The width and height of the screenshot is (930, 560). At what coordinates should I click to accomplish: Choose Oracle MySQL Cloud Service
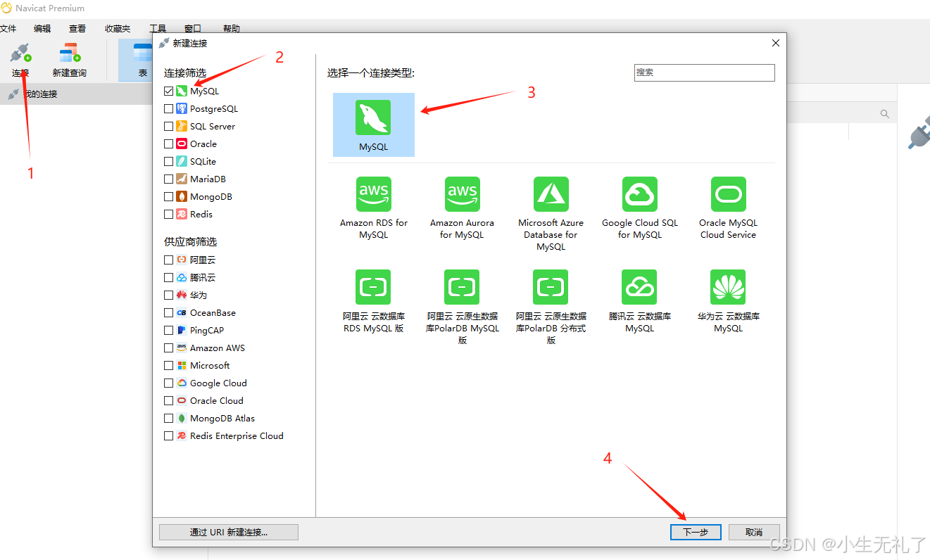click(728, 208)
